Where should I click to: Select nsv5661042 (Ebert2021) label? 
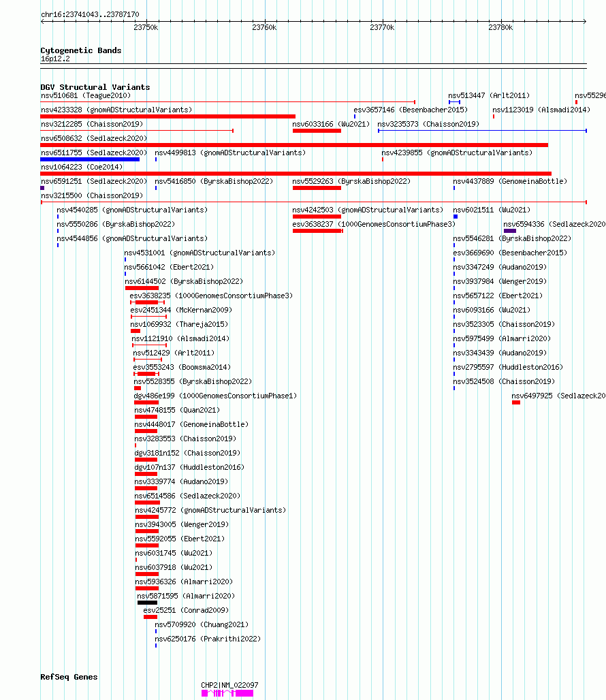coord(169,267)
